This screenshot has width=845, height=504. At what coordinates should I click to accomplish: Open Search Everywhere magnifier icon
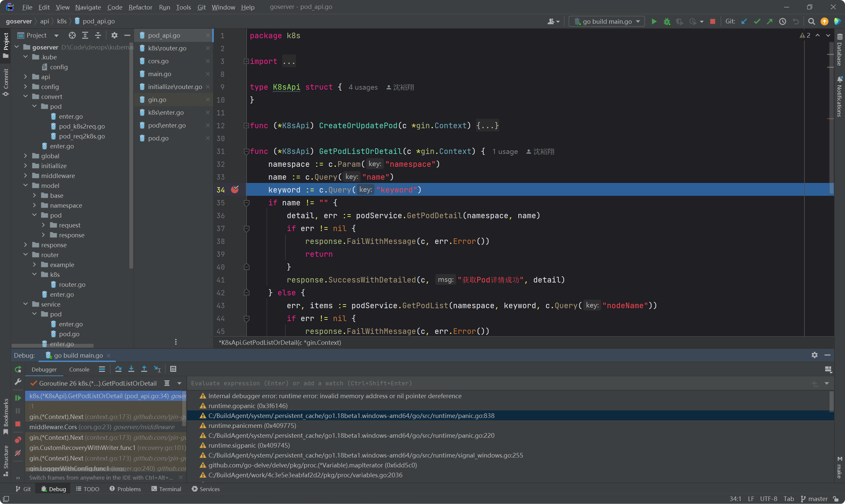pos(811,21)
